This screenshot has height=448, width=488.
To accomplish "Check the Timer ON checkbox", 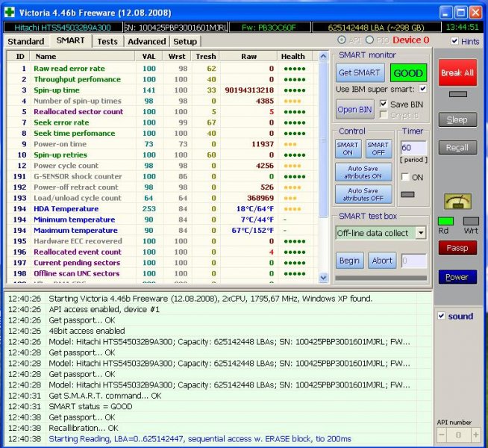I will pos(405,177).
